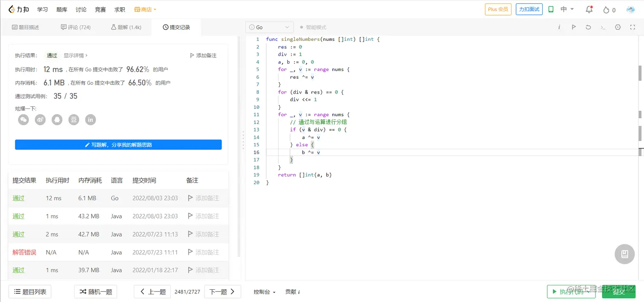
Task: Open the 解答错误 submission result
Action: pos(24,252)
